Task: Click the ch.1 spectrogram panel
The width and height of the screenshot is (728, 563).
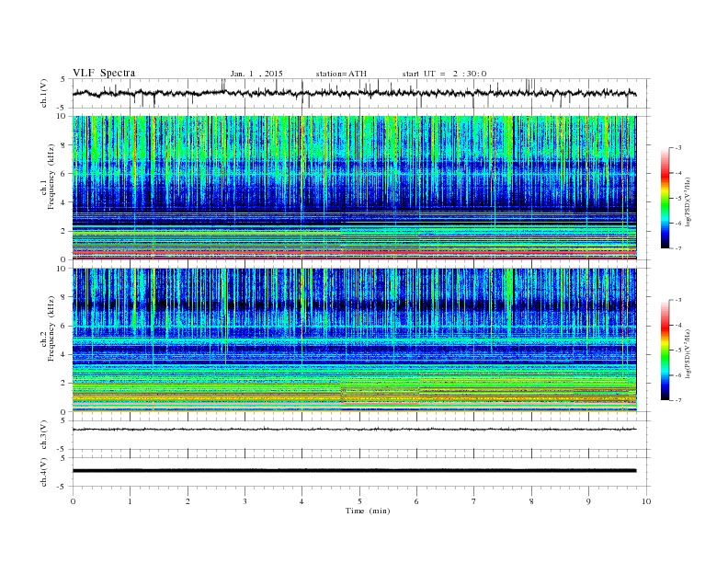Action: (x=354, y=188)
